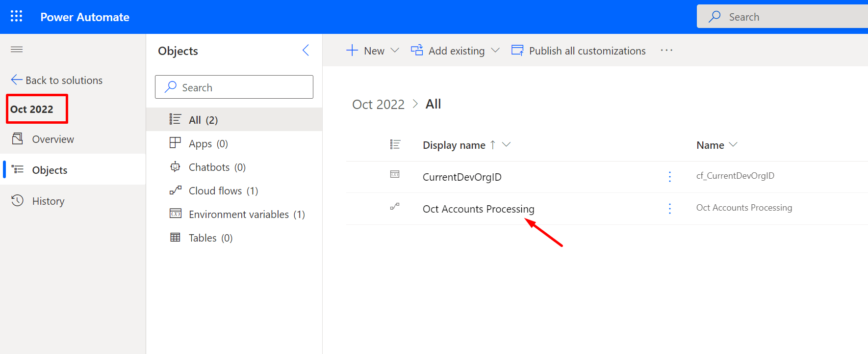Click the Apps grid icon
Screen dimensions: 868x354
(175, 142)
